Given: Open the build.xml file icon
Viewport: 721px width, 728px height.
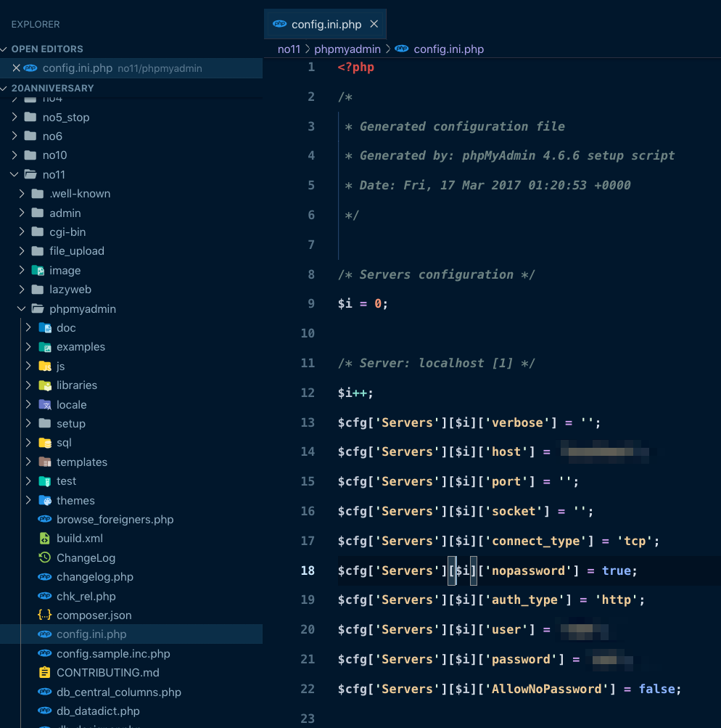Looking at the screenshot, I should point(44,539).
